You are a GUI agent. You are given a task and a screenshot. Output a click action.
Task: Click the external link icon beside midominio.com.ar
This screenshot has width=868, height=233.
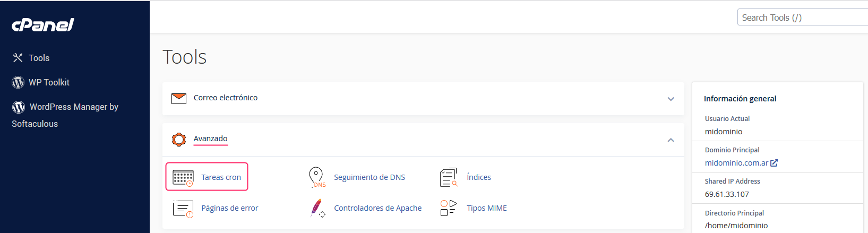pos(774,163)
